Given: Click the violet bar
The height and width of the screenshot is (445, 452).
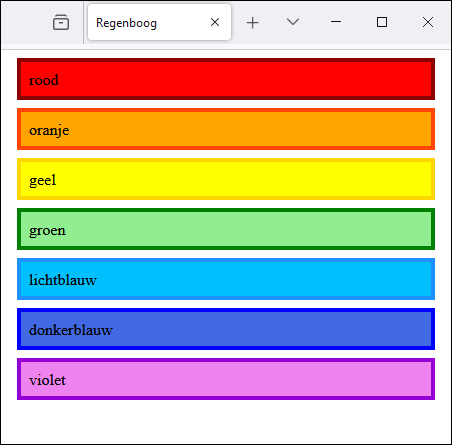Looking at the screenshot, I should [x=226, y=379].
